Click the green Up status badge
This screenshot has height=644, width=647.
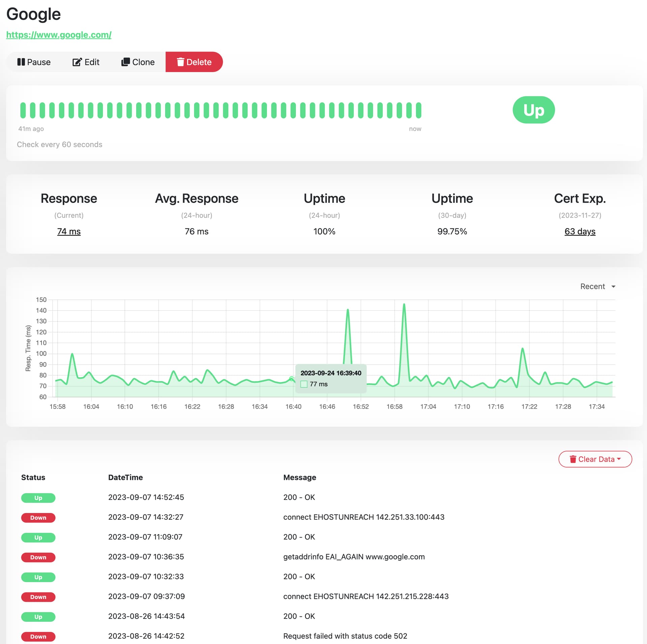[533, 110]
